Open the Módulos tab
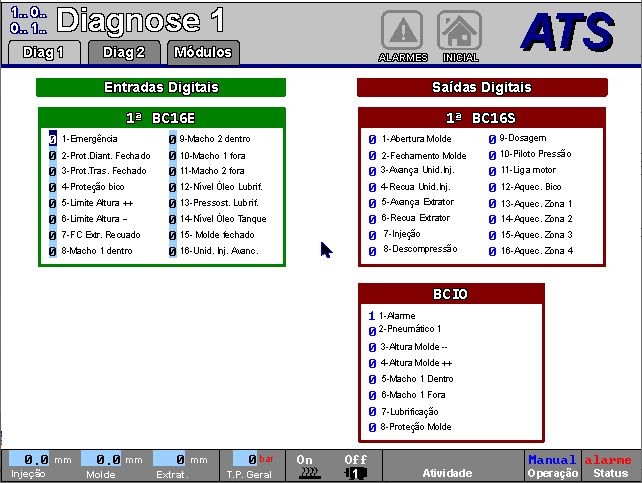Image resolution: width=642 pixels, height=483 pixels. (x=201, y=52)
